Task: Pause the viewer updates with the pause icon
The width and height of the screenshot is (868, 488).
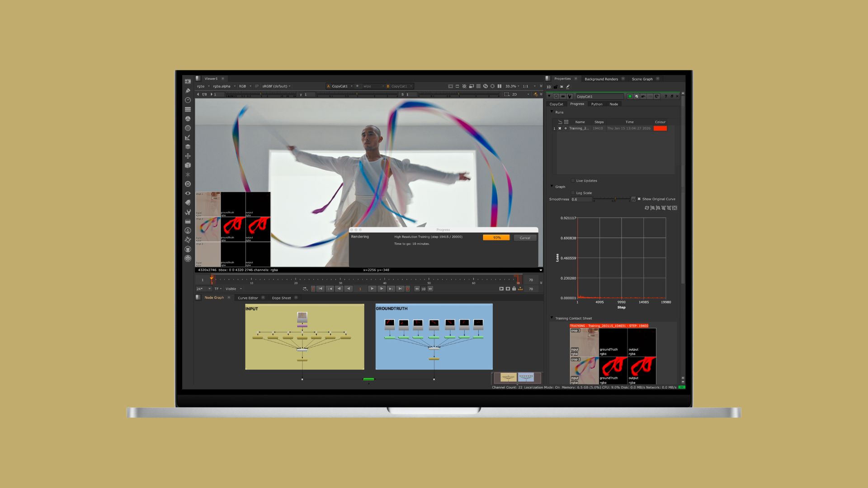Action: coord(500,86)
